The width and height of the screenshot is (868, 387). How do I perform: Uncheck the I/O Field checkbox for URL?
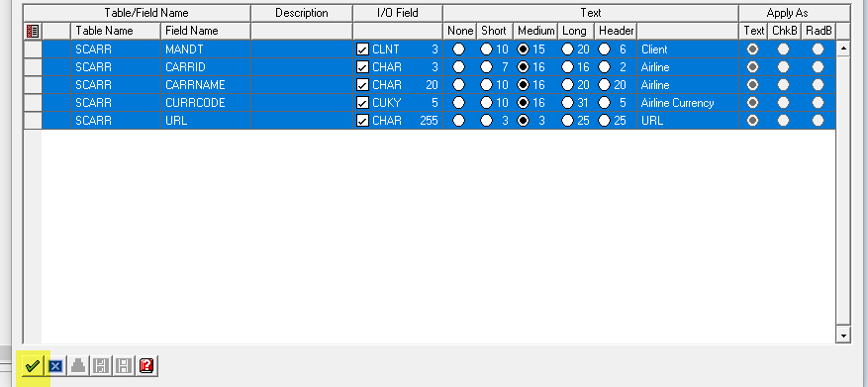(x=362, y=120)
